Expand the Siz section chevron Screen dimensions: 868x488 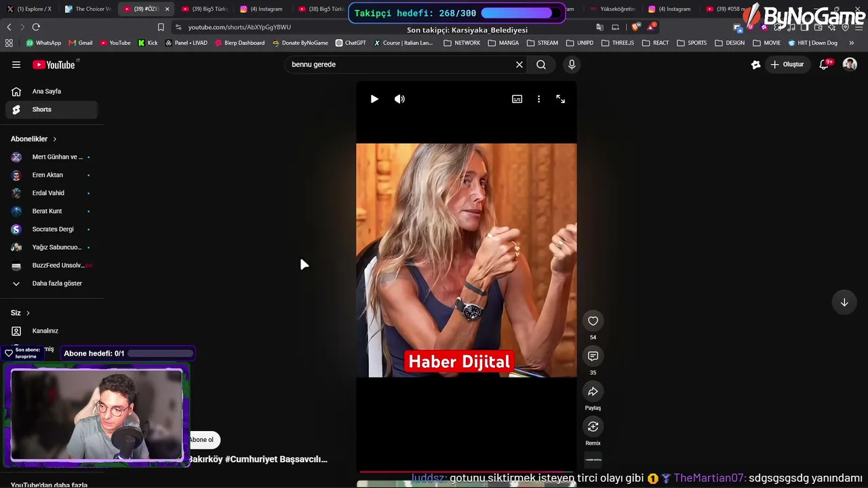click(28, 313)
